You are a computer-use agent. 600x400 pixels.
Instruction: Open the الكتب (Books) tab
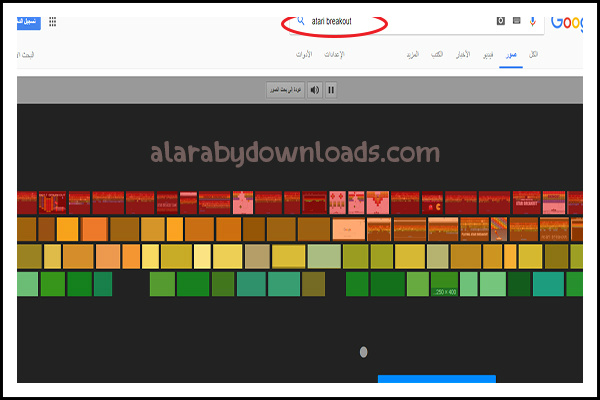(x=437, y=55)
